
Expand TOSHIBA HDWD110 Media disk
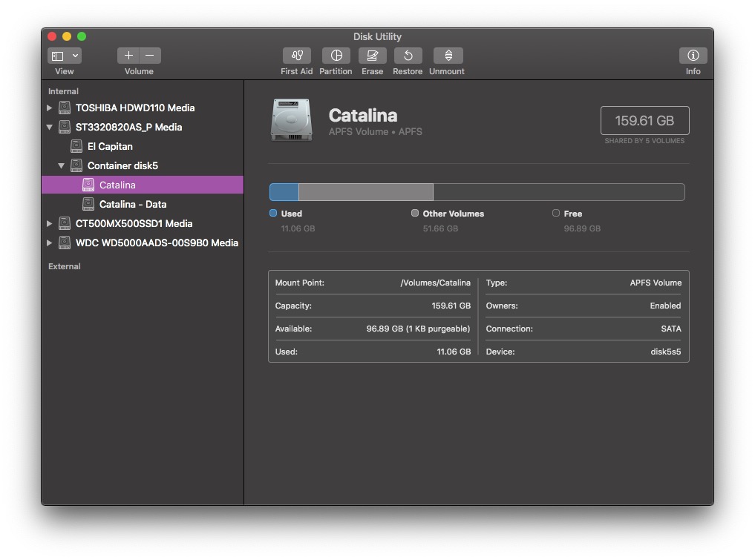[50, 108]
